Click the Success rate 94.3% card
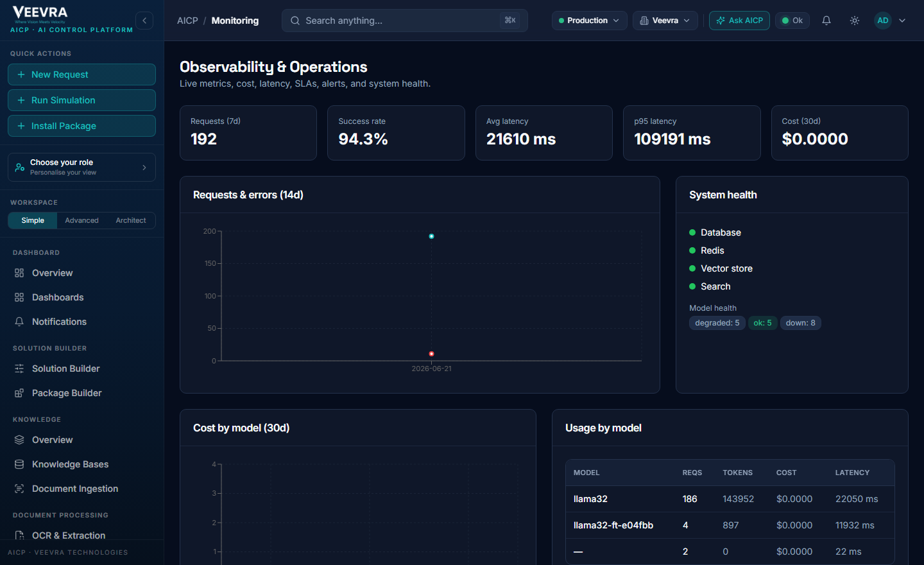The image size is (924, 565). pos(396,133)
